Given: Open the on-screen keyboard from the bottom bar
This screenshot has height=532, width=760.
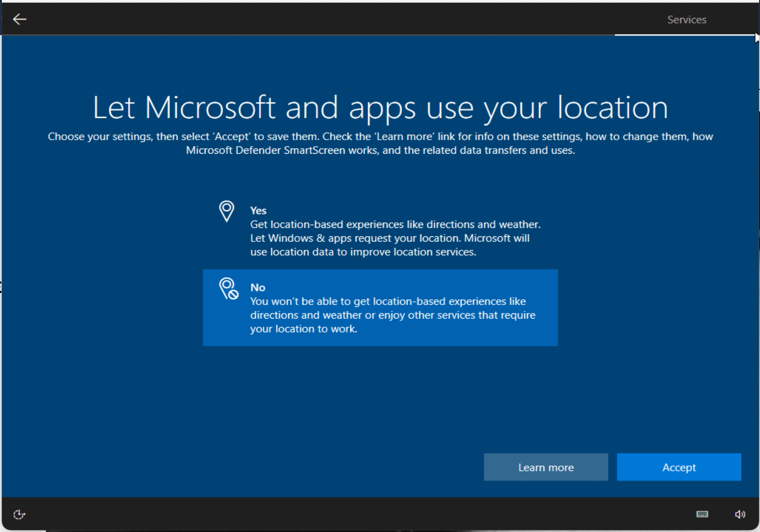Looking at the screenshot, I should [x=702, y=514].
